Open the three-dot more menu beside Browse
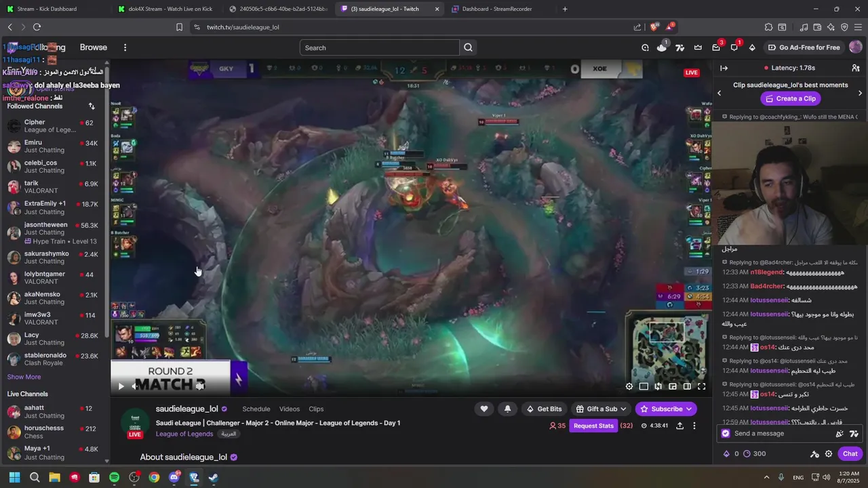Screen dimensions: 868x488 click(x=125, y=47)
